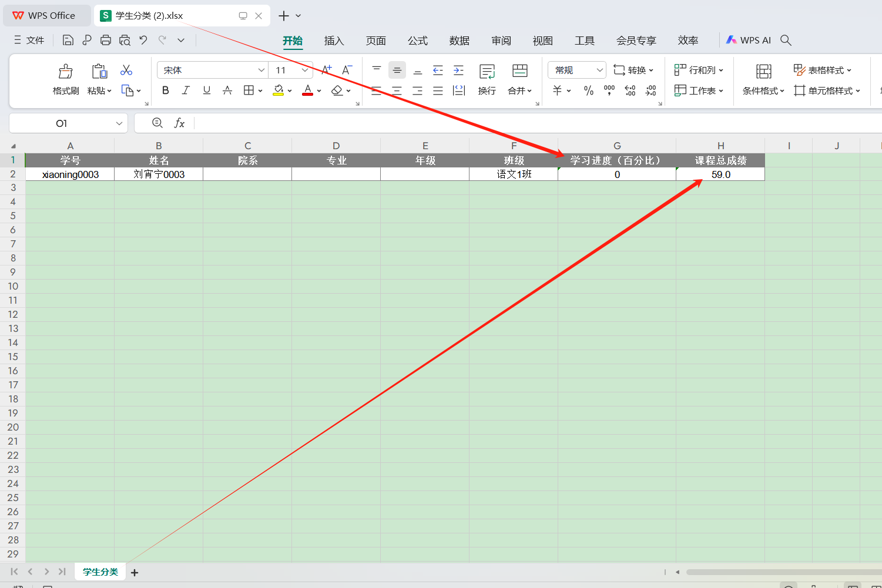This screenshot has height=588, width=882.
Task: Toggle Italic formatting
Action: tap(186, 90)
